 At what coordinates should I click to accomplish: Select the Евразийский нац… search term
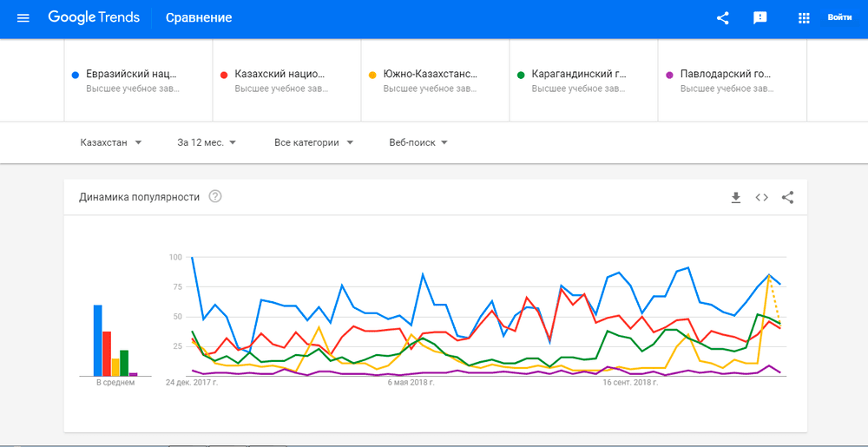coord(138,80)
